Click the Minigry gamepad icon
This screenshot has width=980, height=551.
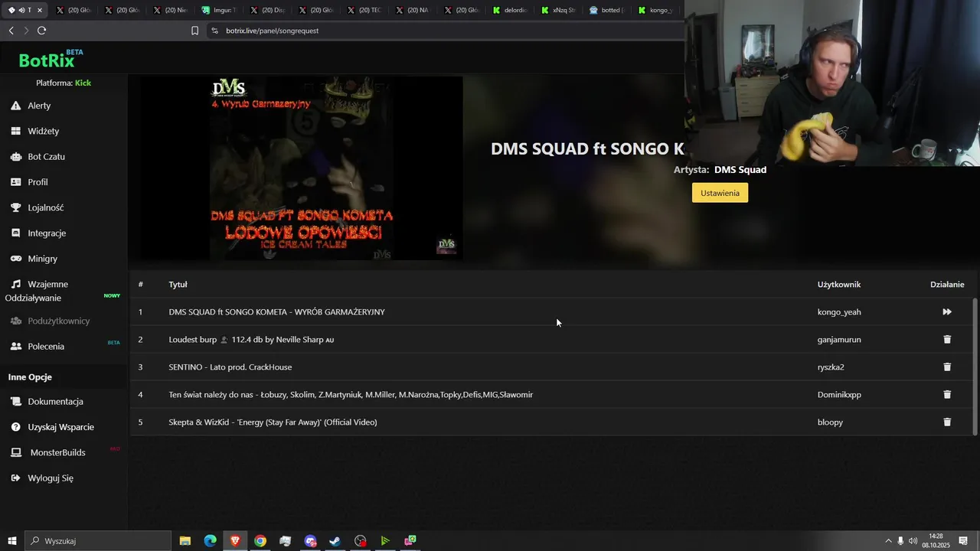pyautogui.click(x=15, y=259)
